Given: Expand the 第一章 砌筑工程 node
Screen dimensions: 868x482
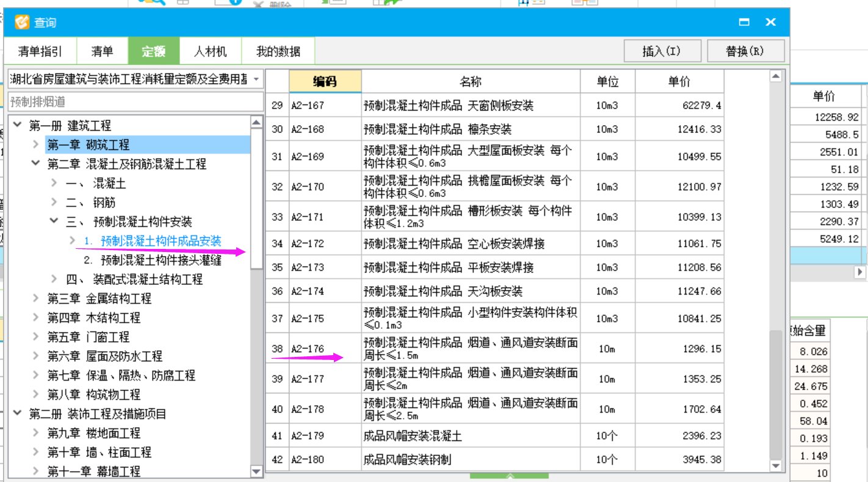Looking at the screenshot, I should (35, 145).
